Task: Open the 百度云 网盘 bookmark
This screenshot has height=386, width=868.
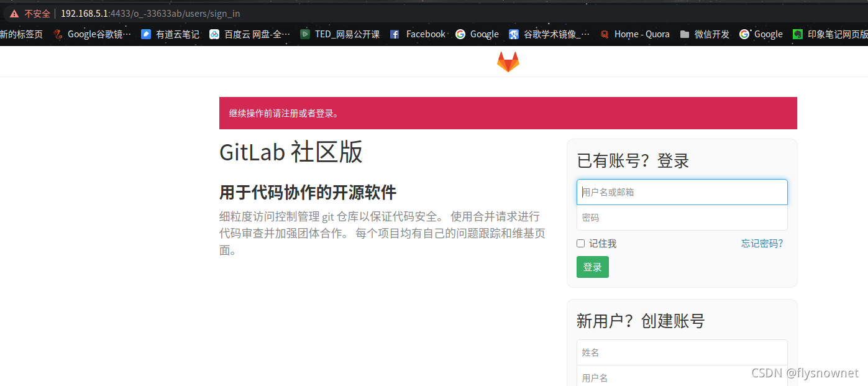Action: (x=249, y=34)
